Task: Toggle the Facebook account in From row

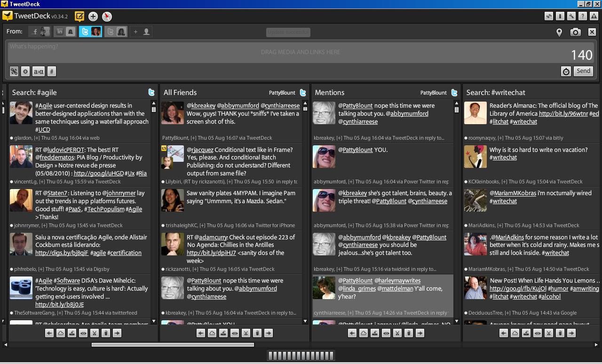Action: pyautogui.click(x=40, y=32)
